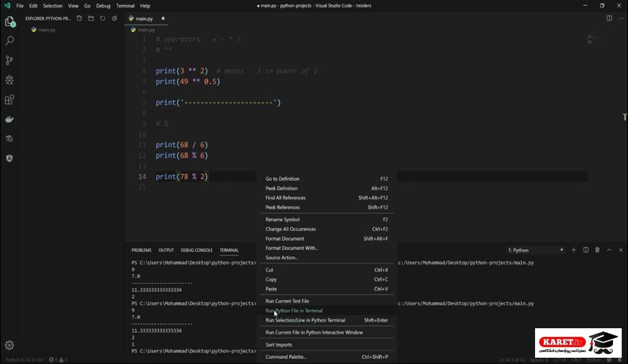The height and width of the screenshot is (364, 628).
Task: Open the Selection menu
Action: [x=53, y=6]
